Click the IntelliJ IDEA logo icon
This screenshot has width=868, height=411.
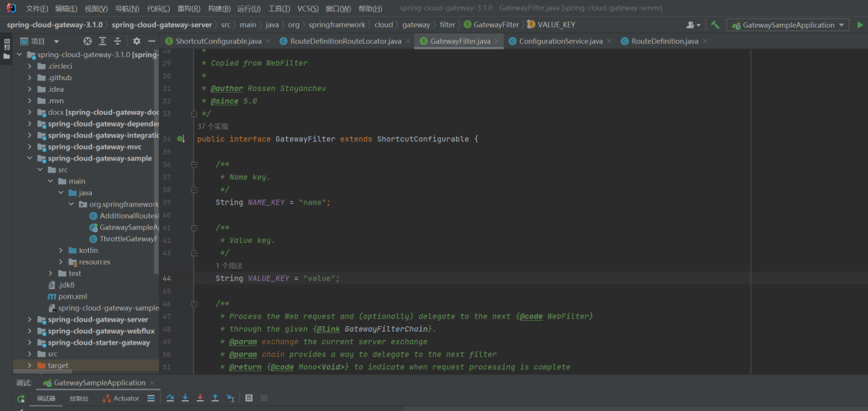coord(11,8)
